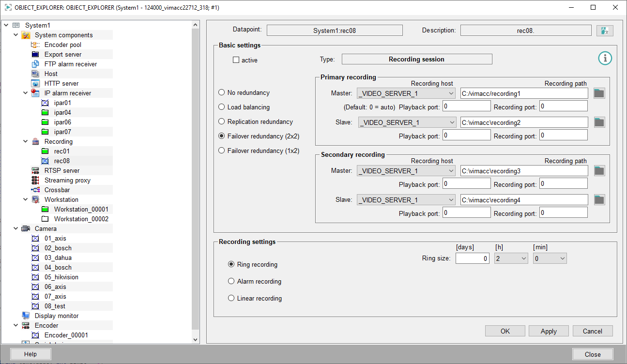627x364 pixels.
Task: Open primary slave recording host dropdown
Action: [x=407, y=122]
